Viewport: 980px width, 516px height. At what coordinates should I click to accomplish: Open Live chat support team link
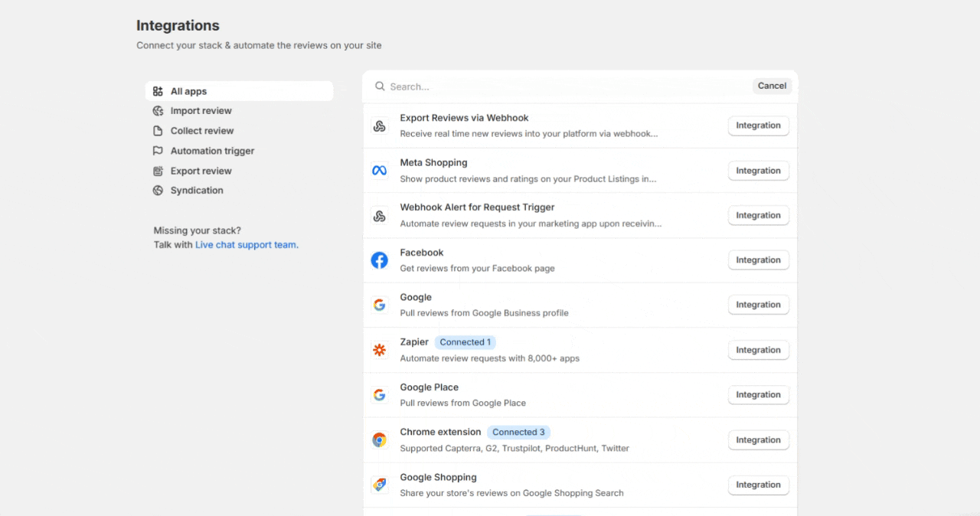pos(247,245)
